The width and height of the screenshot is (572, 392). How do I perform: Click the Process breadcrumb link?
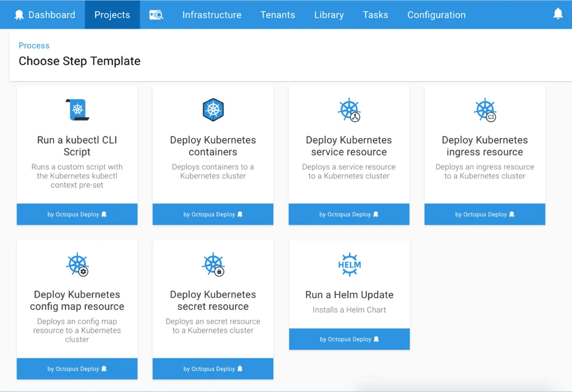[34, 46]
